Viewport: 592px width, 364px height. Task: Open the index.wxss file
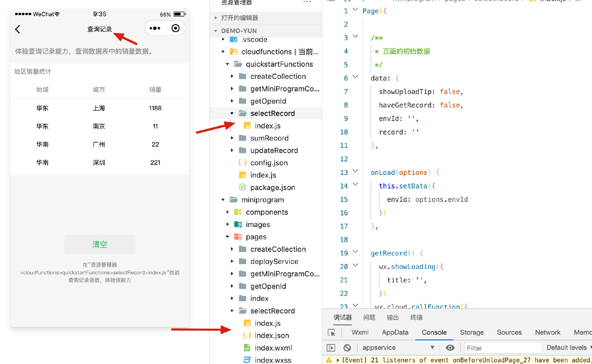tap(273, 360)
